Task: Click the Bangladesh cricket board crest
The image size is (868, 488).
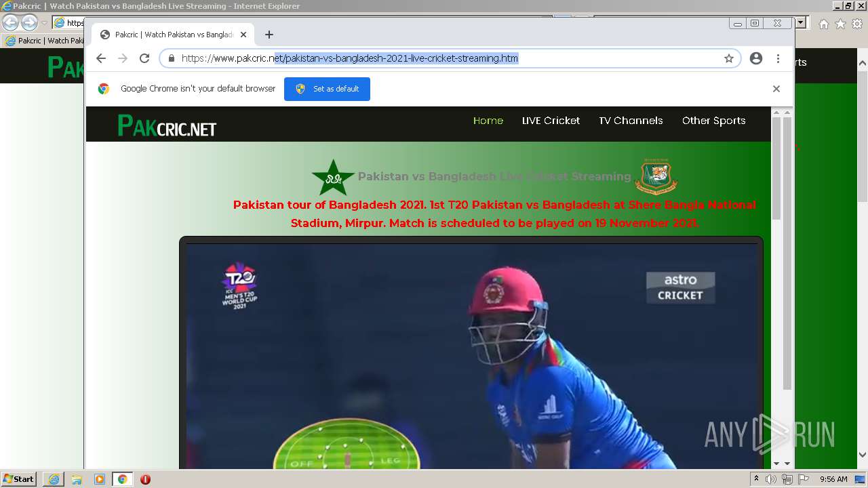Action: coord(656,176)
